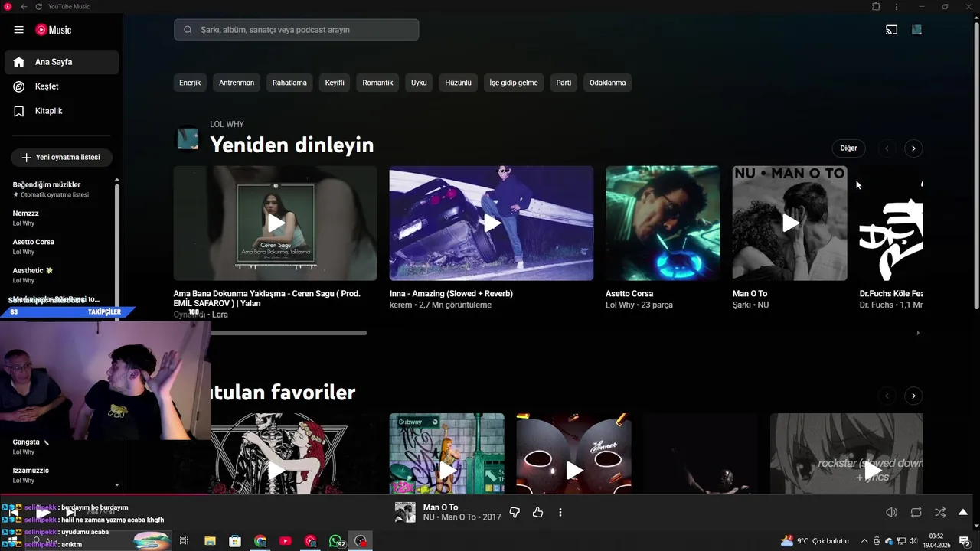The image size is (980, 551).
Task: Click sidebar playlist scrollbar up arrow
Action: click(x=117, y=179)
